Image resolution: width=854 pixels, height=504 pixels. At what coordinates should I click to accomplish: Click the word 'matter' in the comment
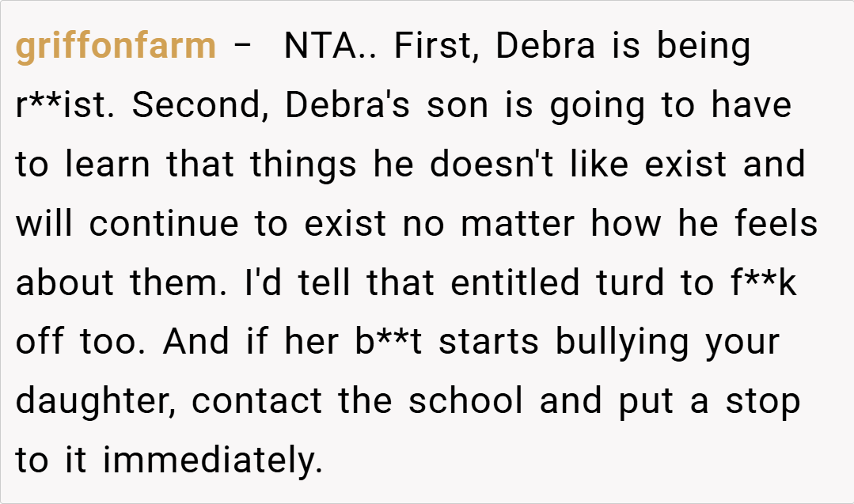(x=520, y=225)
